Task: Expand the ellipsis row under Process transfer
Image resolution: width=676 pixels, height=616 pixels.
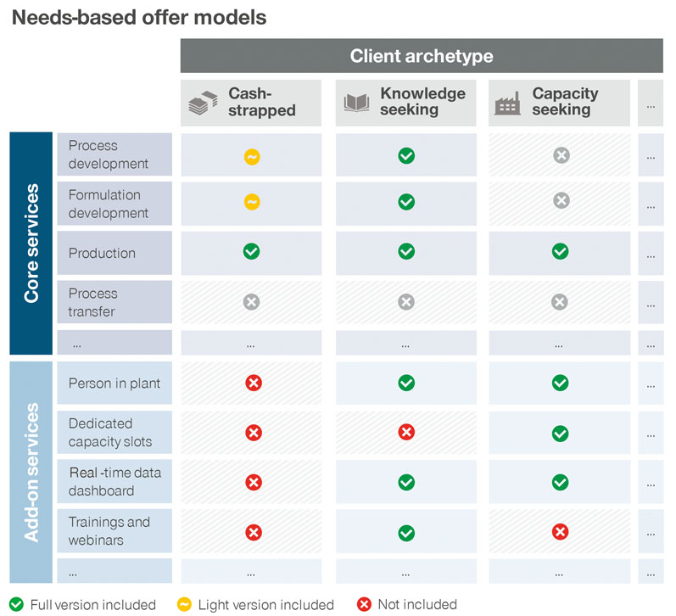Action: (114, 343)
